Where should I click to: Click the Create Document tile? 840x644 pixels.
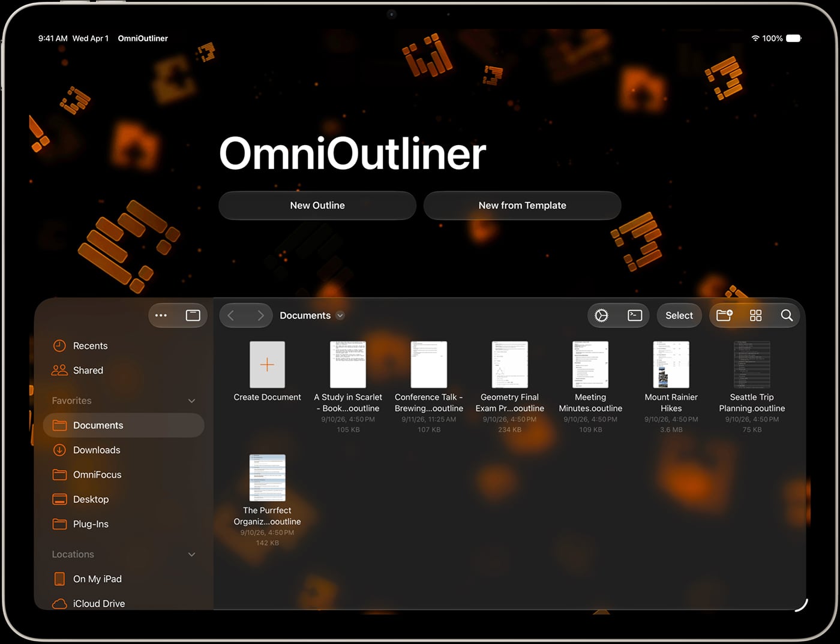pyautogui.click(x=268, y=371)
